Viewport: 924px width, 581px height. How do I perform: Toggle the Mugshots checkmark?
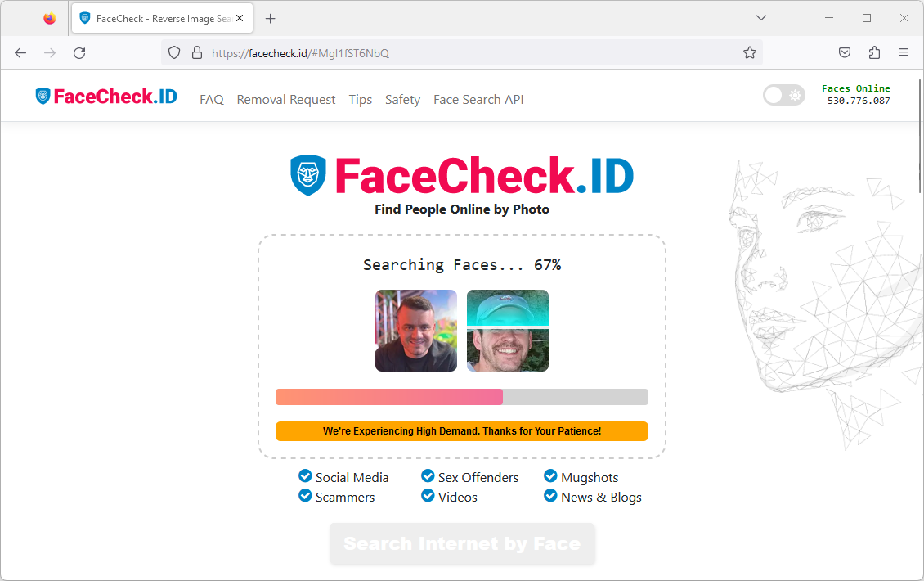pos(550,475)
